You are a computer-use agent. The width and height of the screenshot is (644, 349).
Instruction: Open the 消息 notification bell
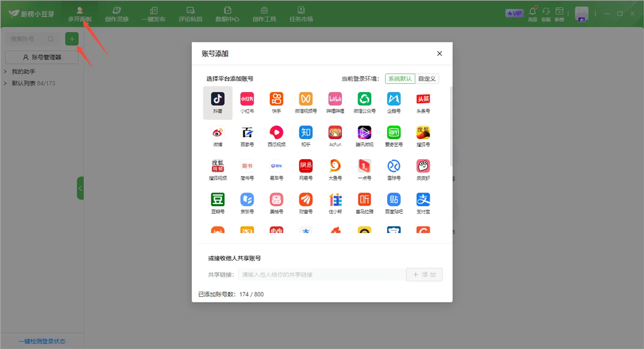tap(533, 13)
